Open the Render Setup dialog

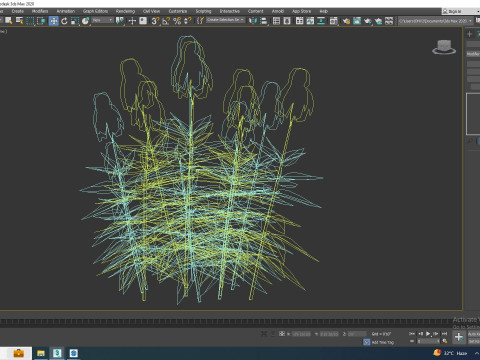pos(346,21)
